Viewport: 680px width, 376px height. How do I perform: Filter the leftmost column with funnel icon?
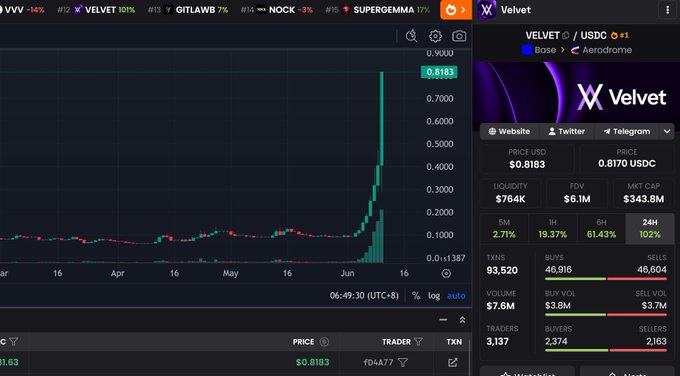pyautogui.click(x=13, y=342)
